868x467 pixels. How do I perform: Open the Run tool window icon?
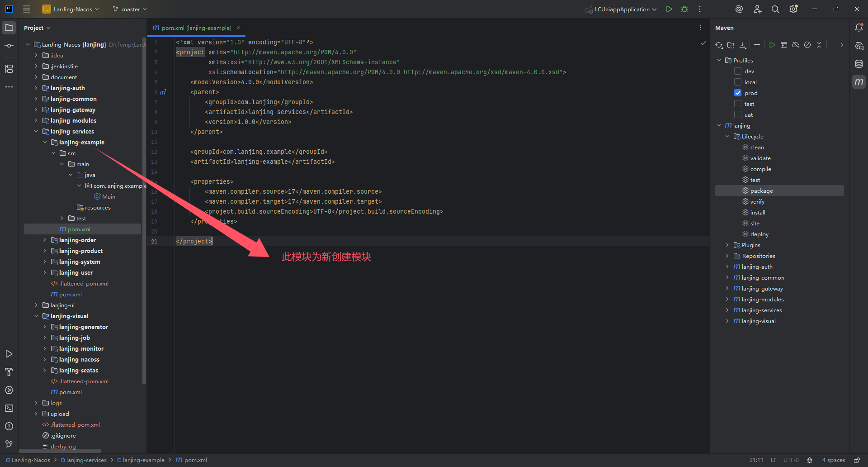click(9, 354)
